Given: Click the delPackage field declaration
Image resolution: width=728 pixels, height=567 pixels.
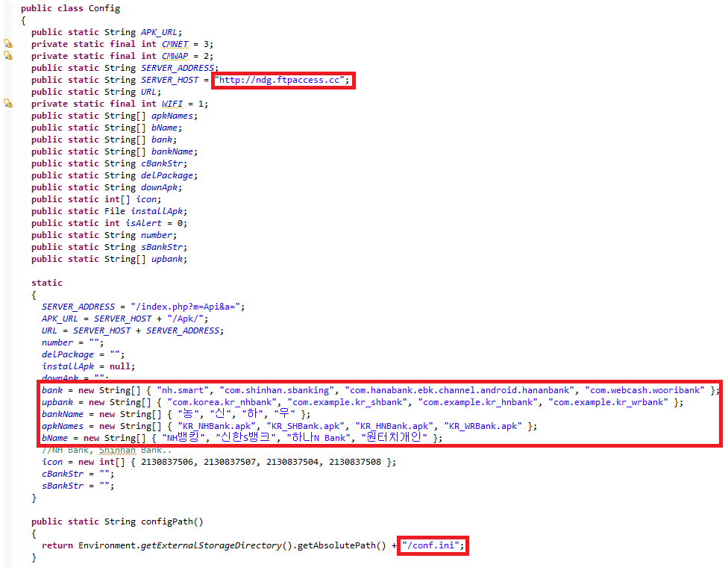Looking at the screenshot, I should (114, 175).
